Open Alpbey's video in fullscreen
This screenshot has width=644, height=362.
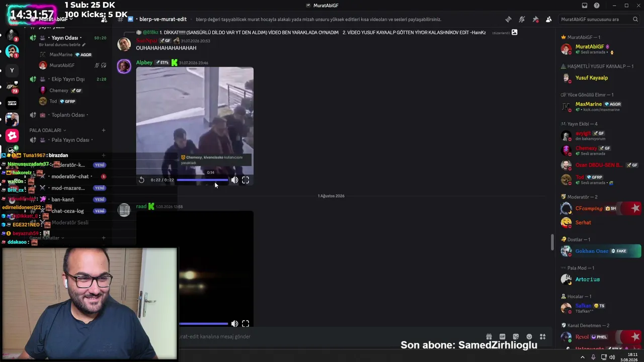(x=246, y=180)
